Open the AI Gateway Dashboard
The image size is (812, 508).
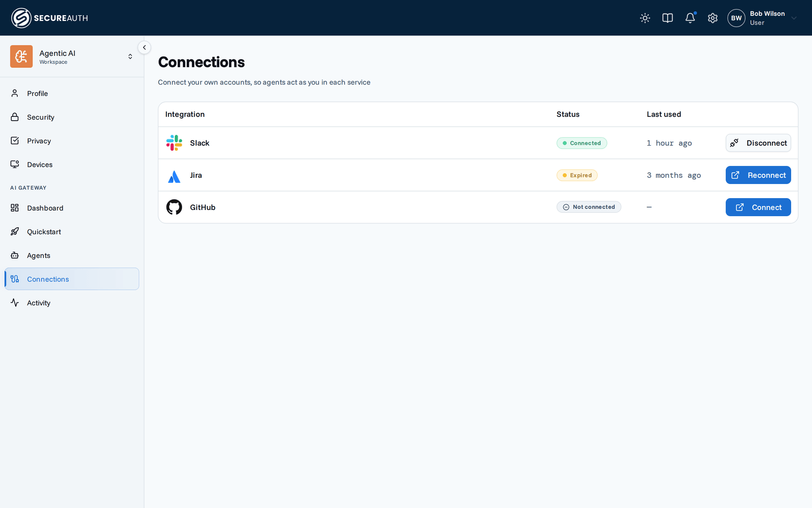point(72,208)
